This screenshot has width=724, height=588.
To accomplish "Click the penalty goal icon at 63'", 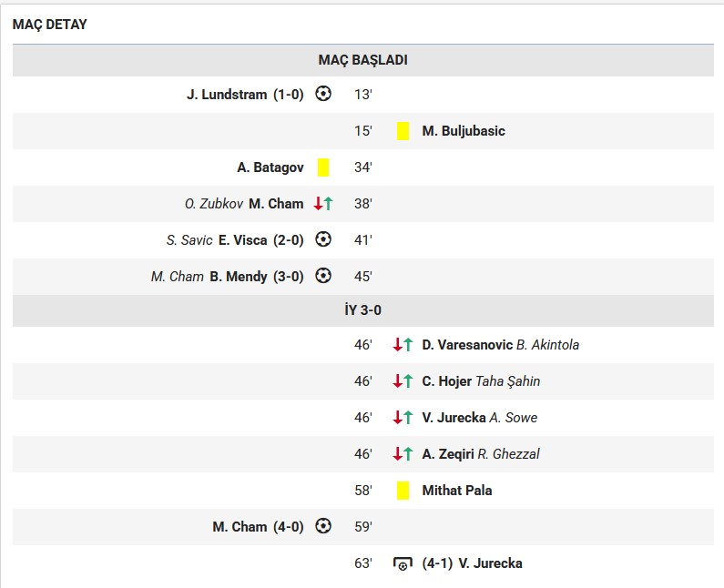I will [403, 564].
